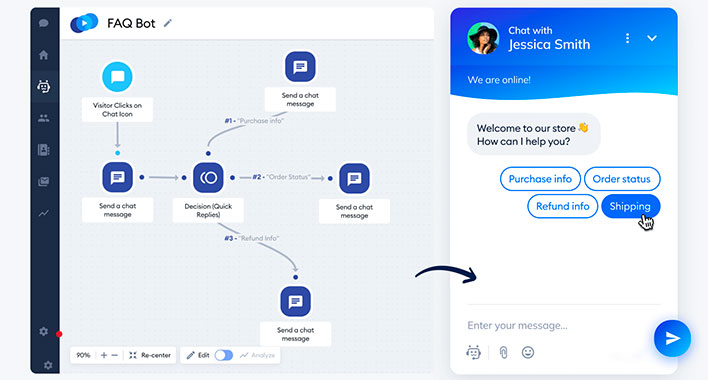708x380 pixels.
Task: Click the bot icon in chat toolbar
Action: (x=473, y=352)
